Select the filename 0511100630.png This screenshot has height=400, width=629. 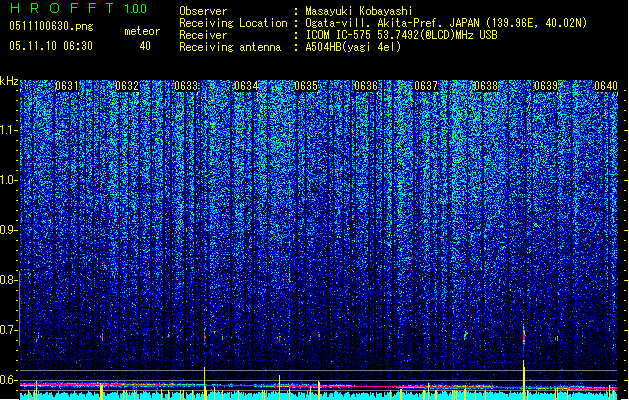51,26
